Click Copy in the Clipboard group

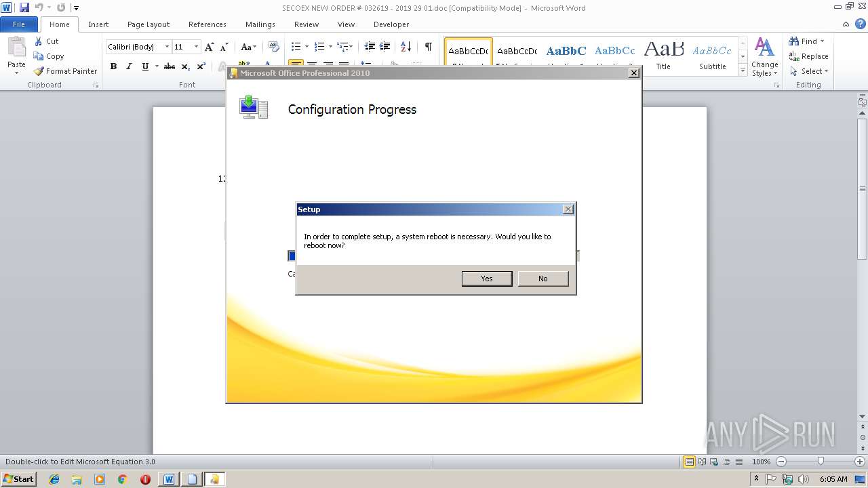tap(49, 56)
